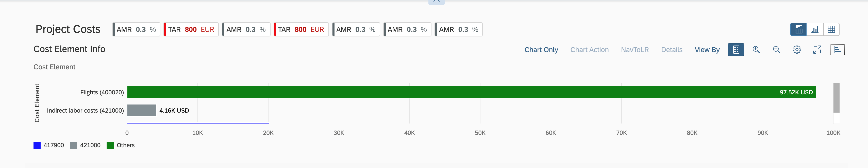Collapse the header with the top chevron
The image size is (868, 168).
[x=436, y=2]
